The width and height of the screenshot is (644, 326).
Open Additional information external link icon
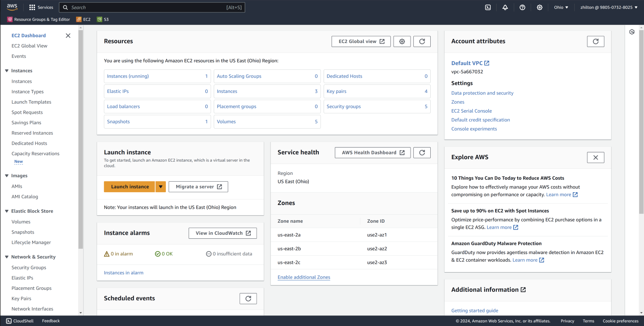pos(523,289)
